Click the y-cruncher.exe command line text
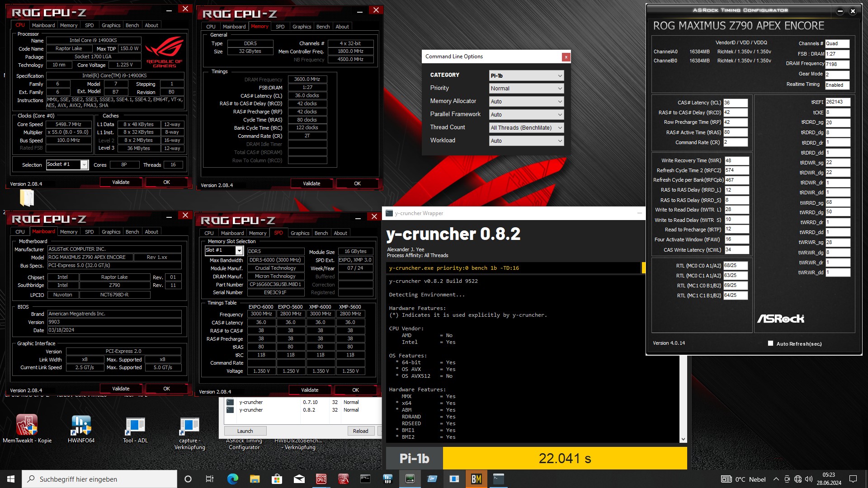868x488 pixels. pyautogui.click(x=453, y=268)
